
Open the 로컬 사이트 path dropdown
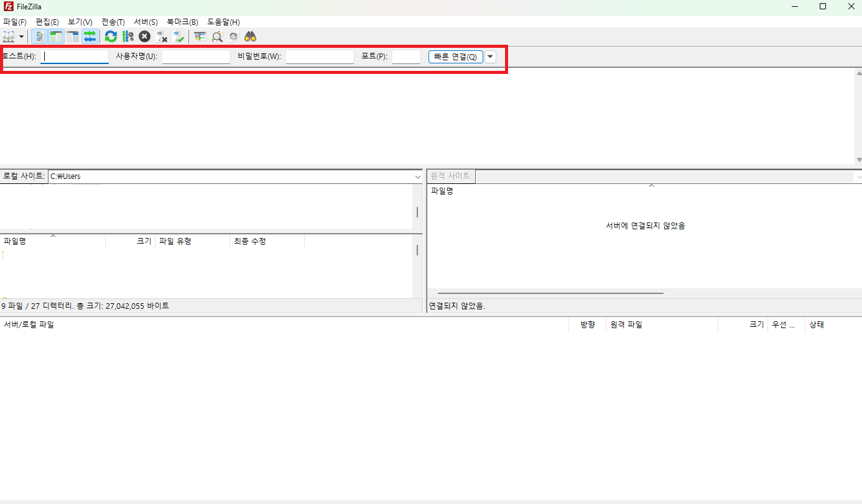[x=418, y=176]
